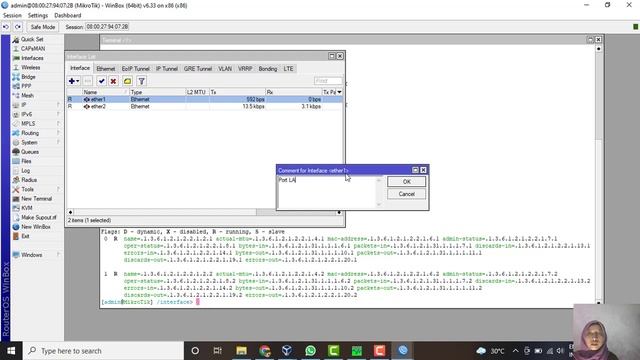Click the Interface List horizontal scrollbar
The height and width of the screenshot is (360, 640).
pyautogui.click(x=204, y=212)
